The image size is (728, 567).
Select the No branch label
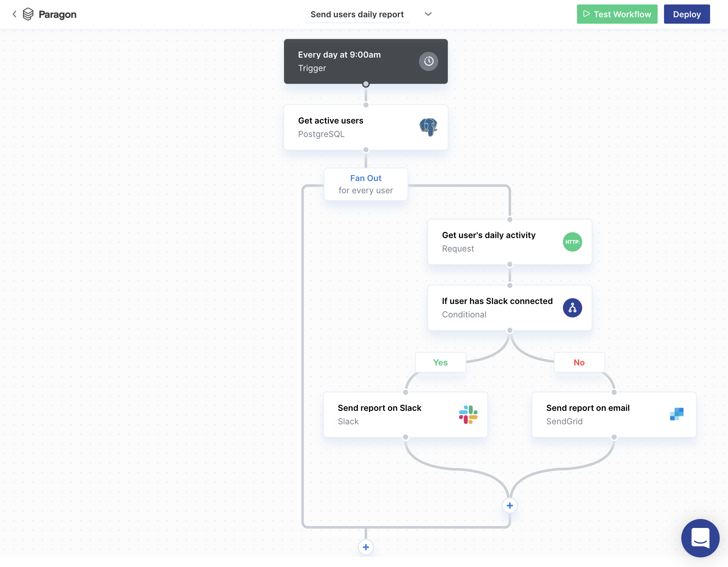click(579, 362)
